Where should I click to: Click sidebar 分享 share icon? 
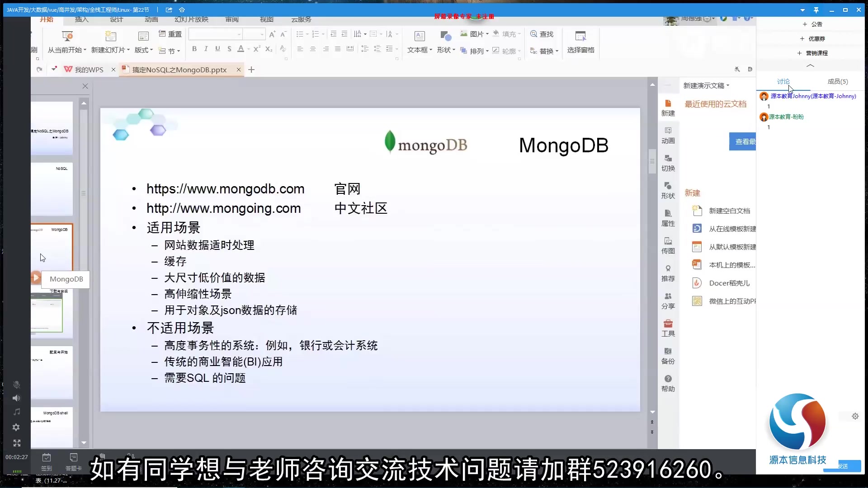pyautogui.click(x=668, y=301)
